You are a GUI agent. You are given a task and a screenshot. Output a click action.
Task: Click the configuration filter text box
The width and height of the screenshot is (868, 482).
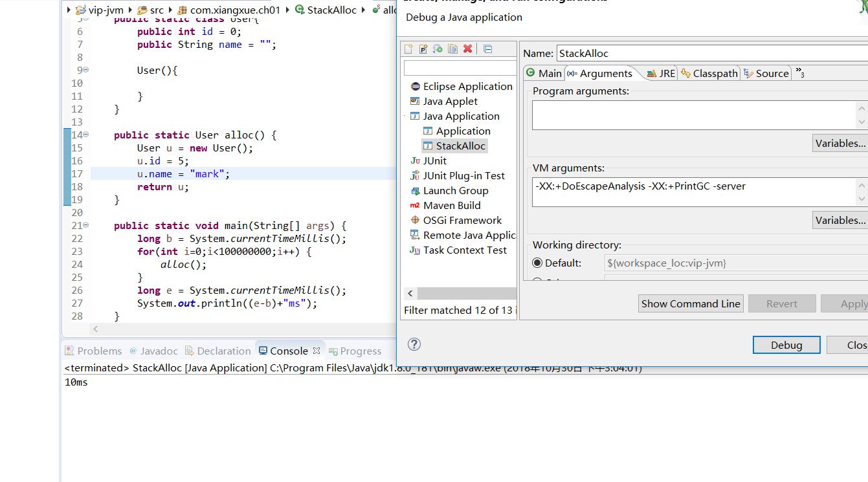pos(460,67)
